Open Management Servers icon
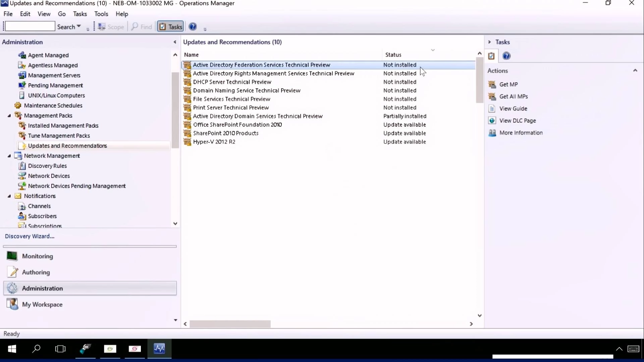 [x=22, y=75]
